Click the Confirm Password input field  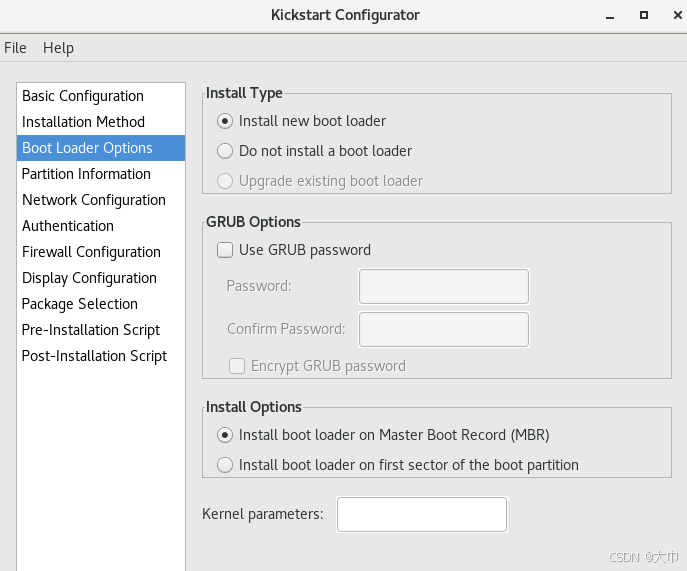tap(444, 330)
